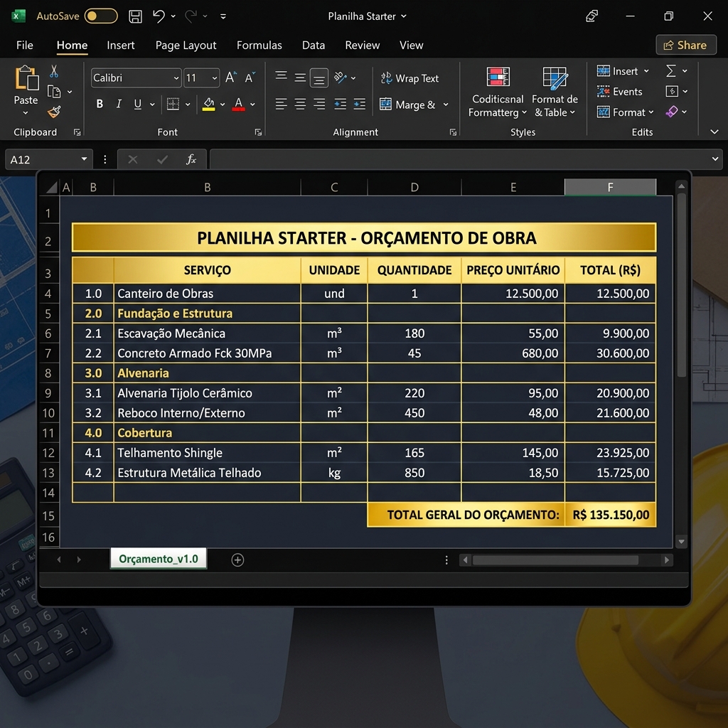Toggle Bottom Align vertical alignment
This screenshot has height=728, width=728.
pyautogui.click(x=319, y=78)
